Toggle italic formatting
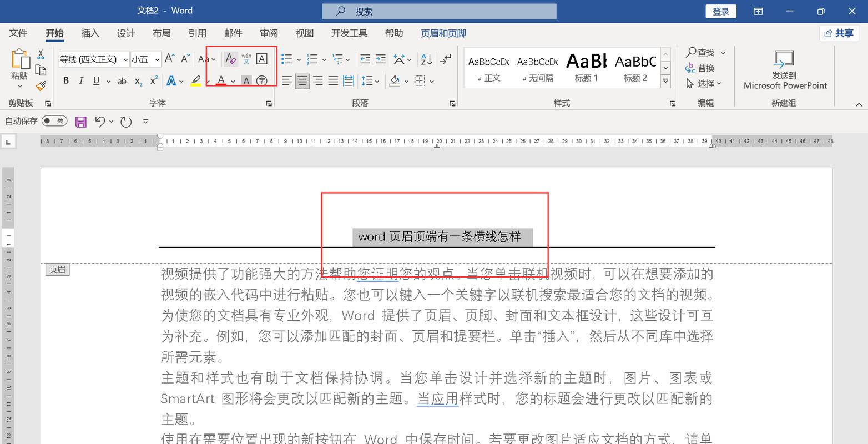 81,81
